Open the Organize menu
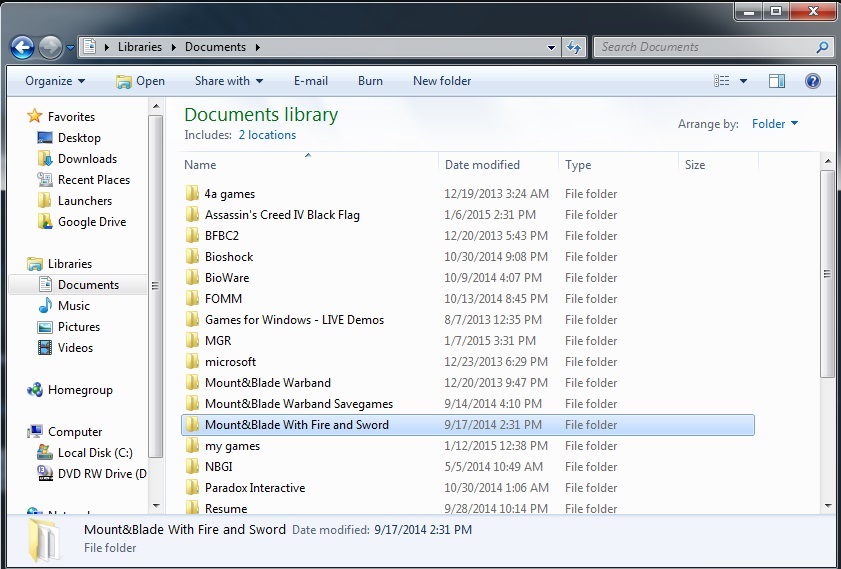The width and height of the screenshot is (841, 569). pos(55,81)
